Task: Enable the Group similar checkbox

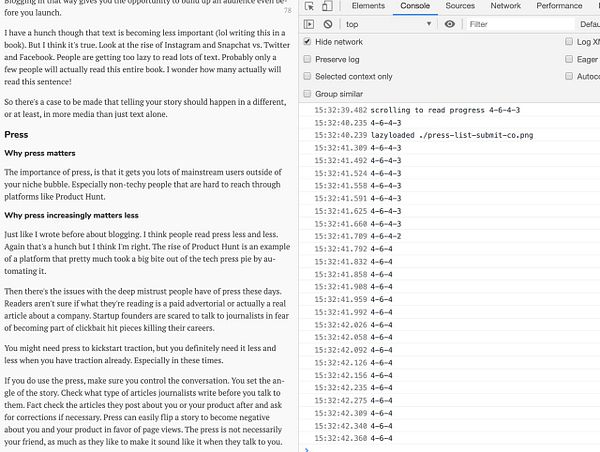Action: tap(307, 93)
